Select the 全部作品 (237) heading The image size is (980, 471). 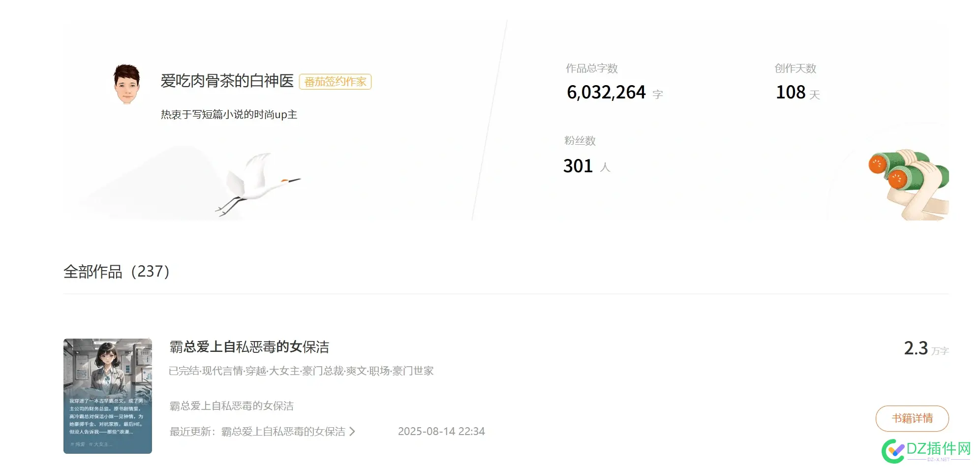pos(117,272)
